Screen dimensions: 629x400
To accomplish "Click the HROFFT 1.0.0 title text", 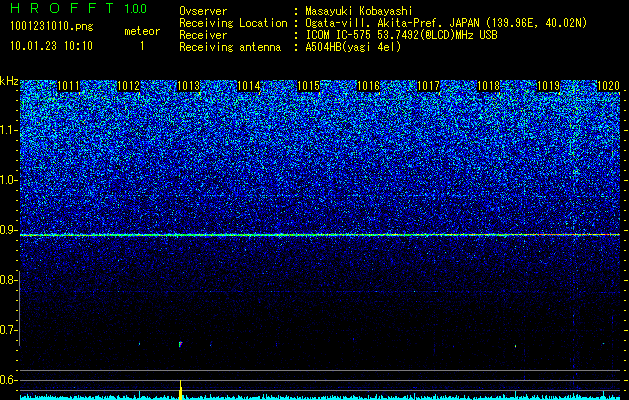I will (79, 8).
